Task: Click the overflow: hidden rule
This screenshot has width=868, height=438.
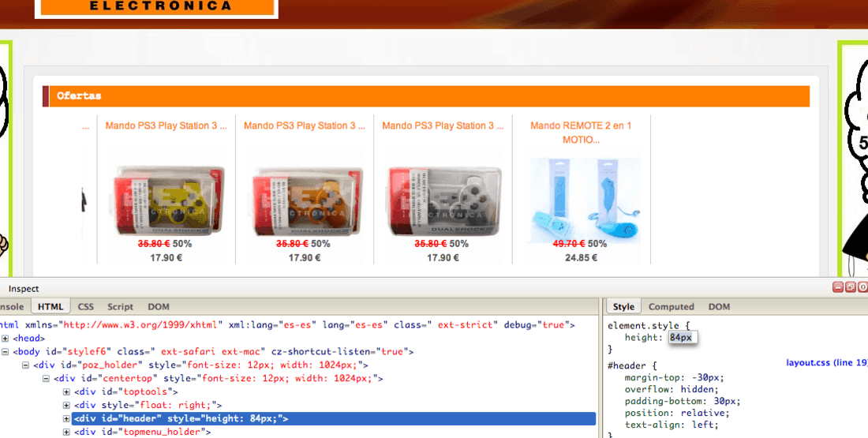Action: coord(671,389)
